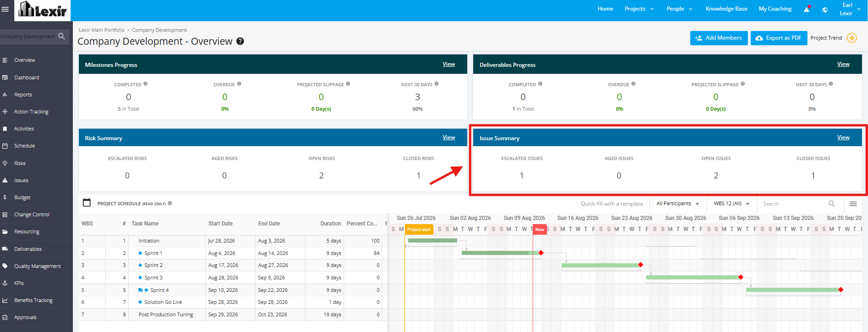The image size is (868, 332).
Task: Expand the Projects dropdown in top bar
Action: click(639, 9)
